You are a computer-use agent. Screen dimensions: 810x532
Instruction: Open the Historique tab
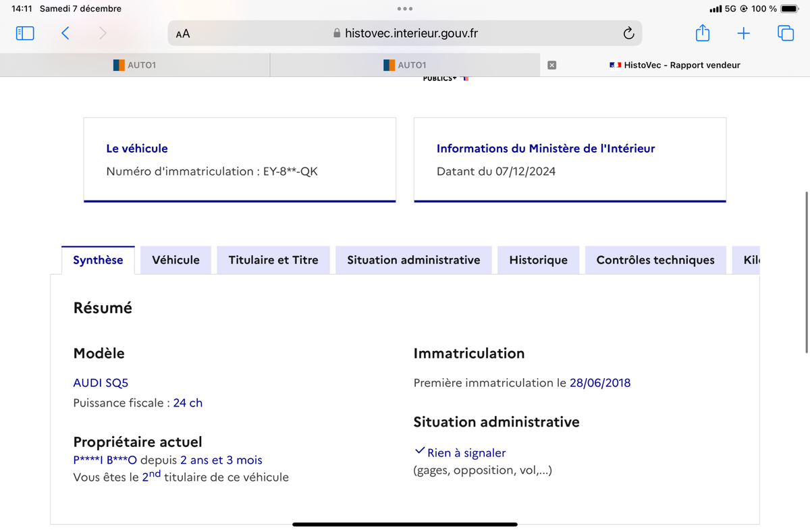[x=539, y=260]
